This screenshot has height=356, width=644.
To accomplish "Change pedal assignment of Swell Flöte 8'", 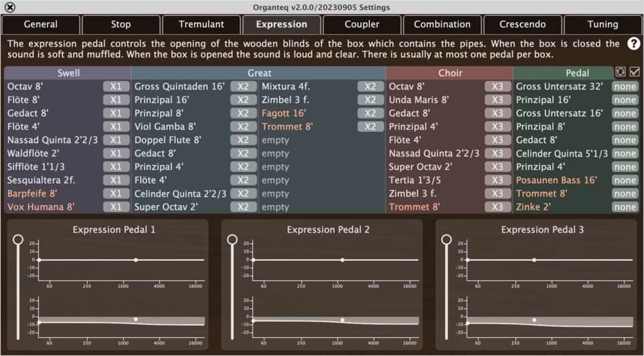I will [x=116, y=100].
